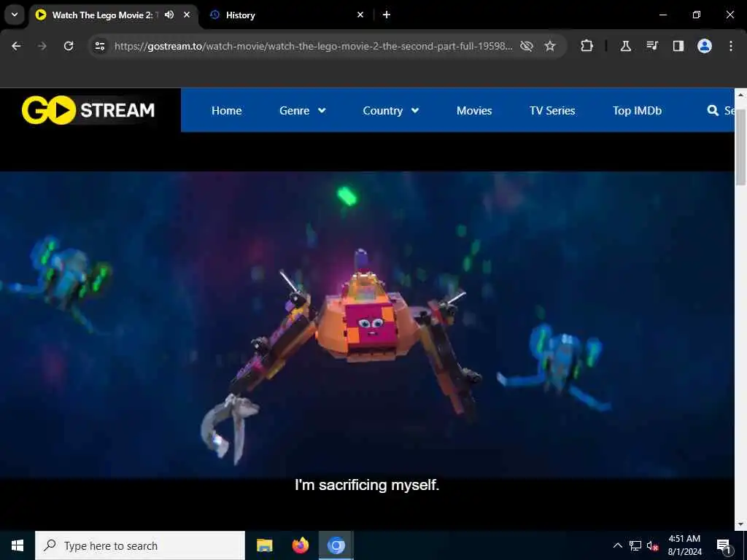Close the Chrome window

pyautogui.click(x=729, y=15)
